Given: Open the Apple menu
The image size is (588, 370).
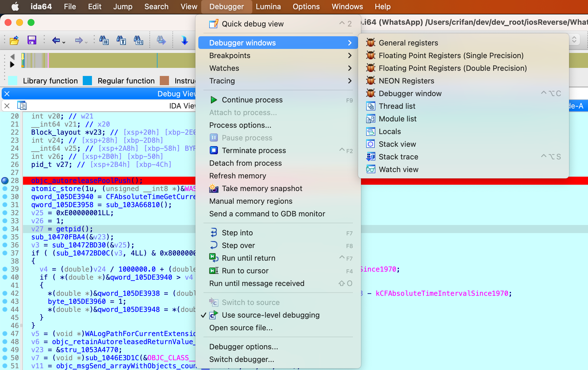Looking at the screenshot, I should pyautogui.click(x=15, y=7).
